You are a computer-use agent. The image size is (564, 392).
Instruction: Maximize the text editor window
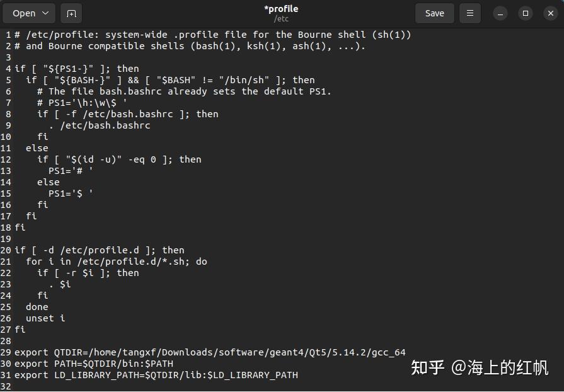[524, 13]
